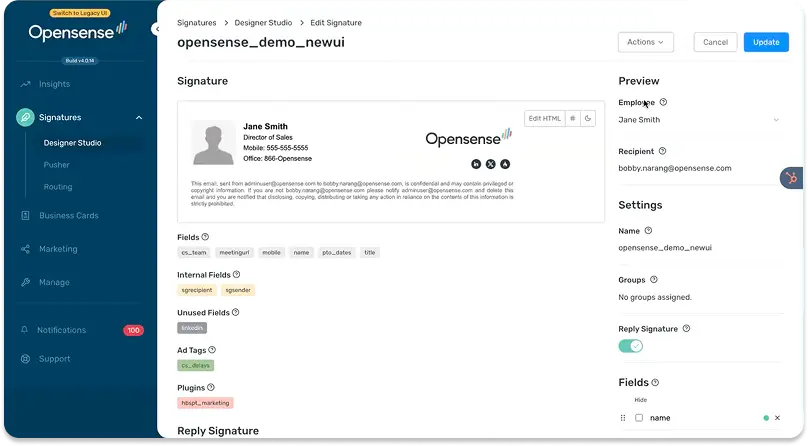Click the Designer Studio breadcrumb link
The height and width of the screenshot is (446, 808).
(263, 23)
